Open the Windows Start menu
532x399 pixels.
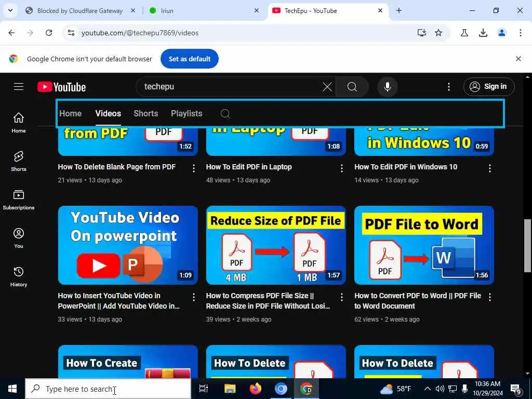coord(12,389)
